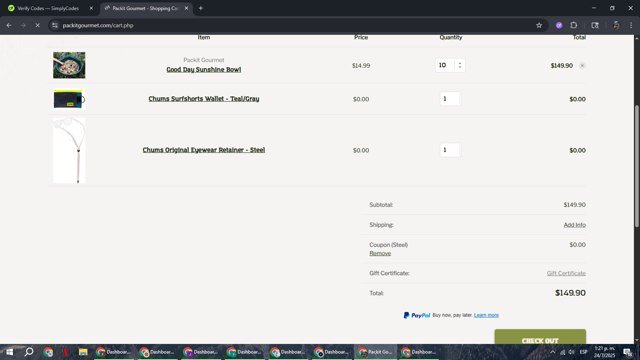Open Chums Original Eyewear Retainer - Steel link
This screenshot has height=360, width=640.
pos(204,150)
